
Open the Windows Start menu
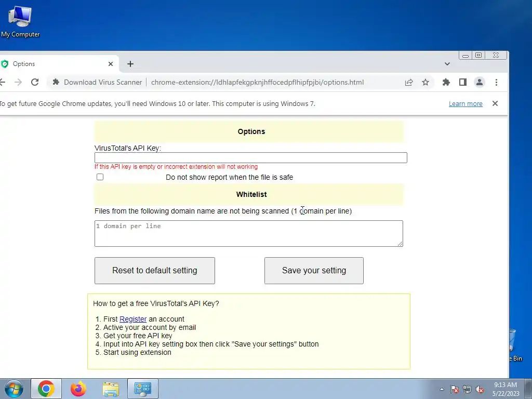pyautogui.click(x=14, y=389)
